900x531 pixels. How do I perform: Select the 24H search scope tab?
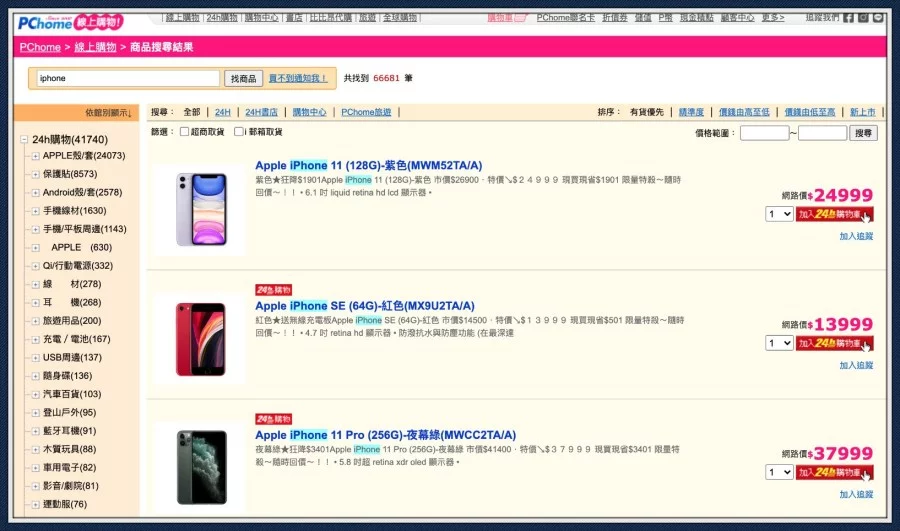(223, 112)
